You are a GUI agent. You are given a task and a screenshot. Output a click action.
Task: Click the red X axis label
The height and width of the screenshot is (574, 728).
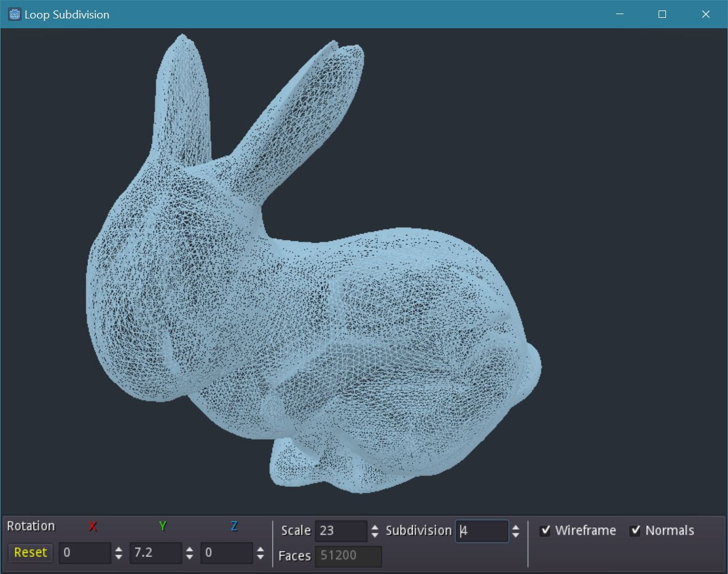(x=93, y=526)
